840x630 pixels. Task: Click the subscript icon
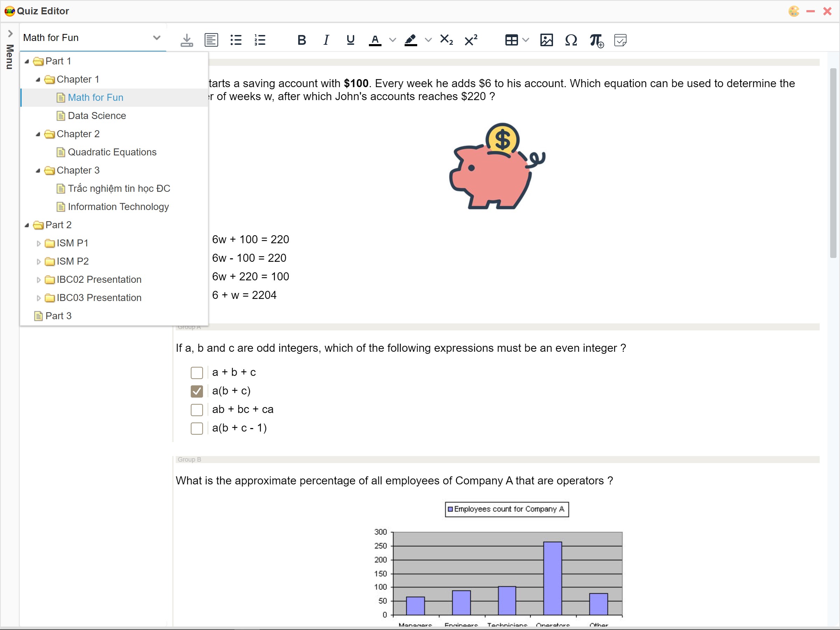[x=446, y=40]
